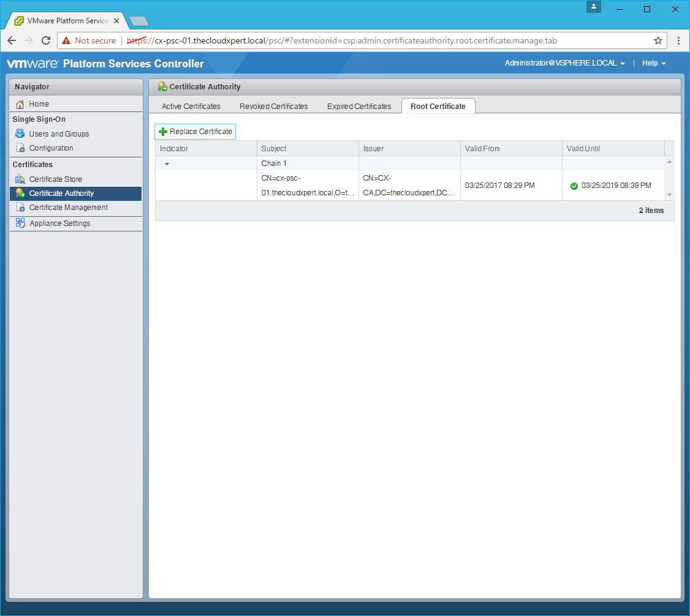Click the green valid status checkmark
The image size is (690, 616).
click(574, 186)
